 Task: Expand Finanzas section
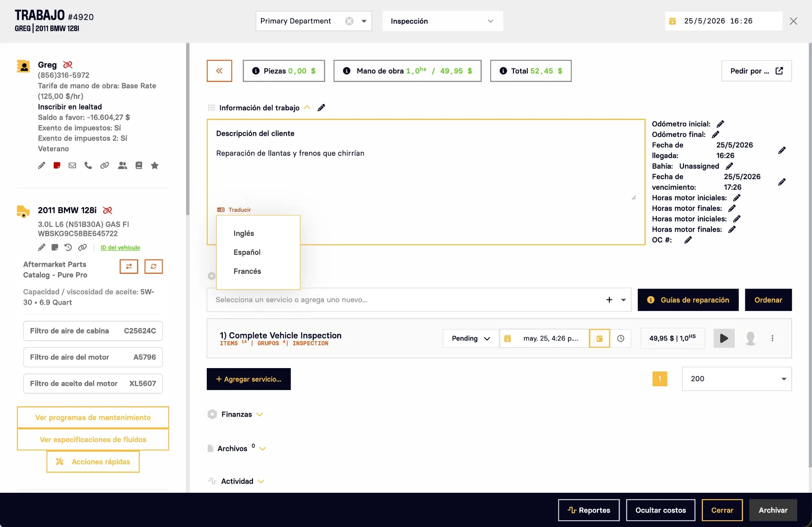point(260,414)
